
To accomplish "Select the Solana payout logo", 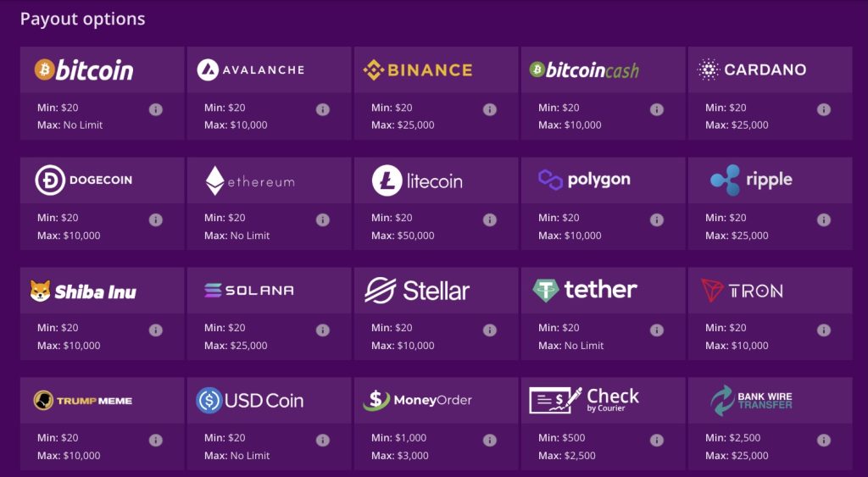I will pos(248,291).
